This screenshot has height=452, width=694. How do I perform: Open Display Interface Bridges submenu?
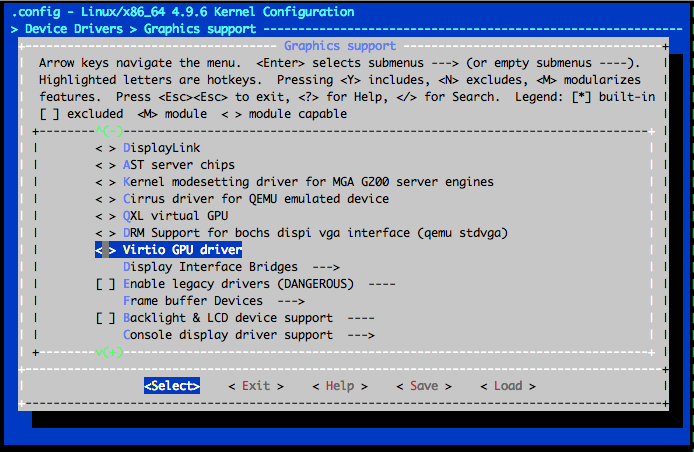[231, 267]
